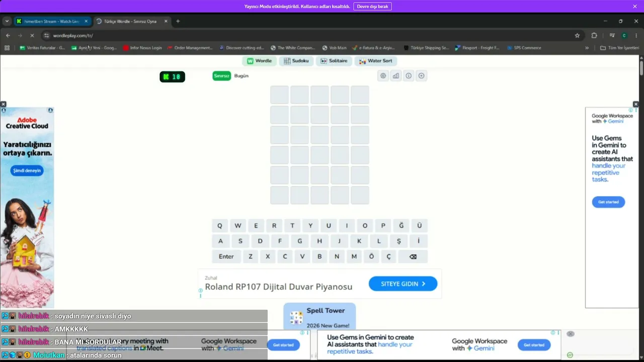Viewport: 644px width, 362px height.
Task: Open the apps grid in bookmarks bar
Action: tap(7, 48)
